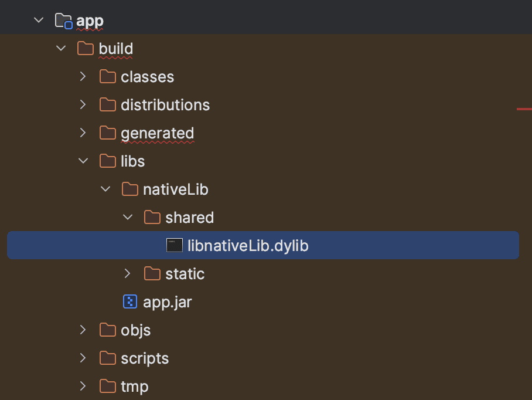Collapse the app module node

click(39, 20)
